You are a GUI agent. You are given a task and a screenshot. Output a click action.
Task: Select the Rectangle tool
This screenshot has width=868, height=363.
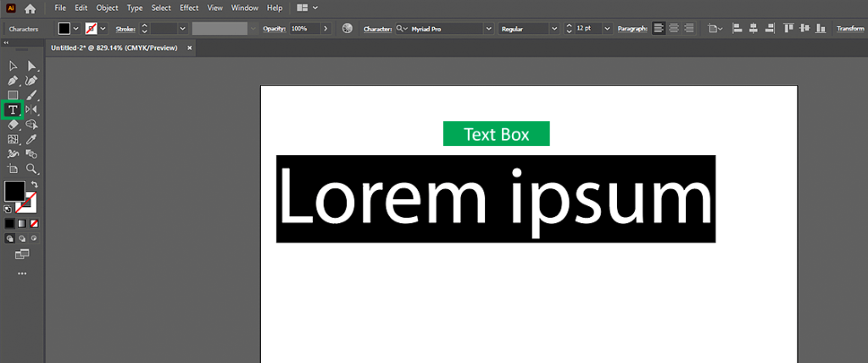[x=13, y=95]
